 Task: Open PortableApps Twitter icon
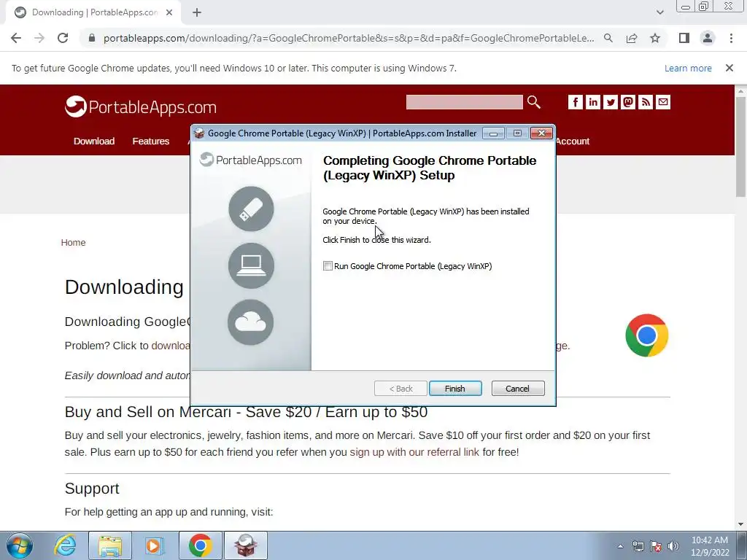pyautogui.click(x=611, y=102)
